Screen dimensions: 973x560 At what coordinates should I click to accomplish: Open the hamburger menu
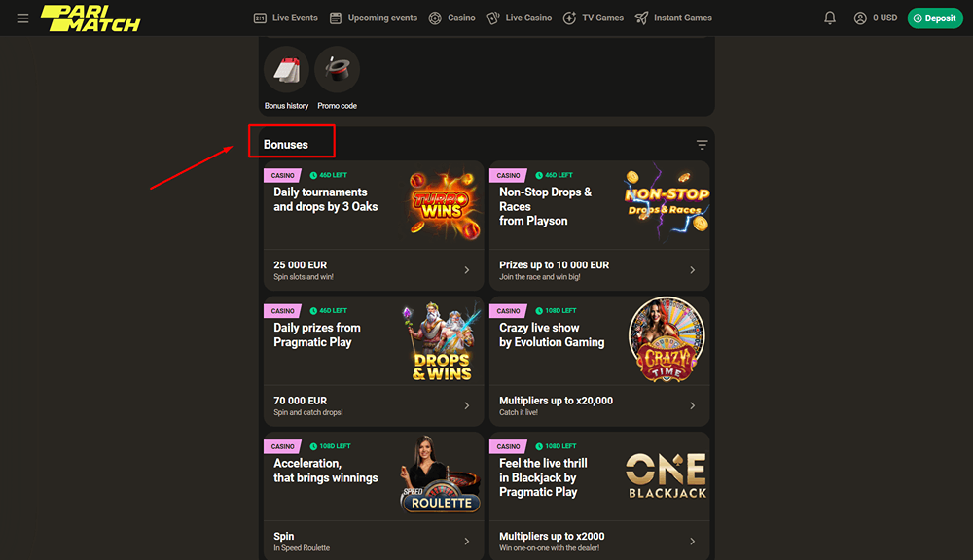click(23, 17)
